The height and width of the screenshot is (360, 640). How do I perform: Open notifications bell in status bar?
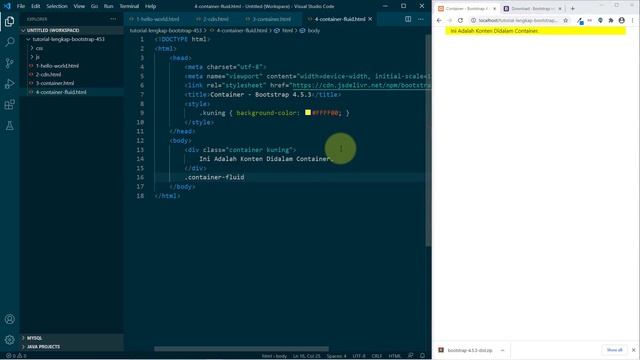point(422,356)
